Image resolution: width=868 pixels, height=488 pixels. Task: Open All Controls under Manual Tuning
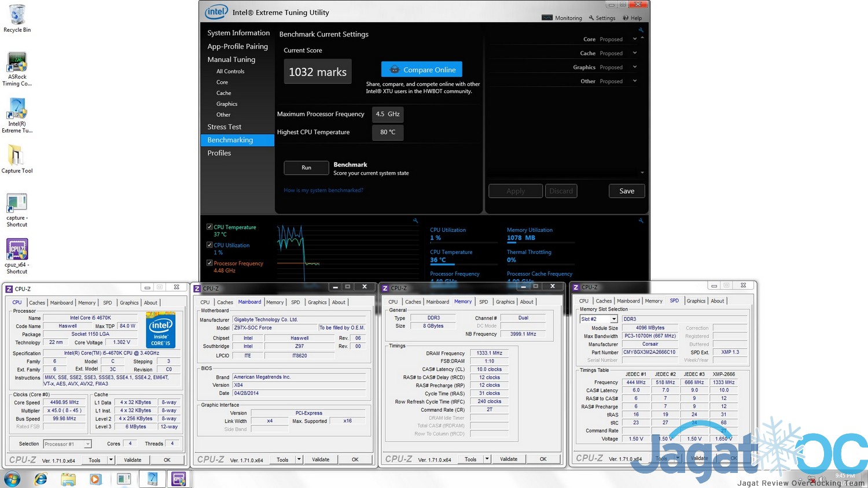coord(230,71)
